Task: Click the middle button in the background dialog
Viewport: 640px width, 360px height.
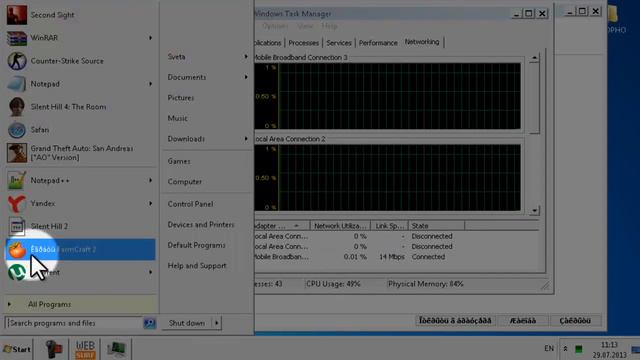Action: tap(523, 321)
